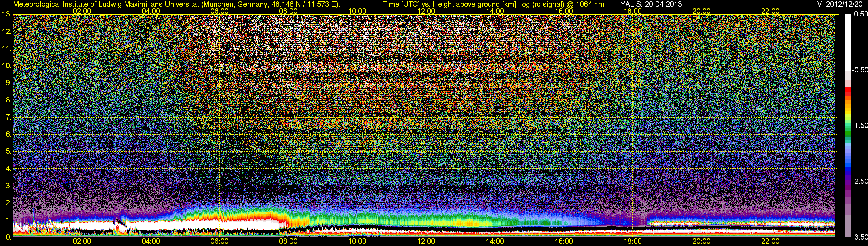Click the 14:00 label on the bottom time axis
This screenshot has height=246, width=868.
(495, 241)
